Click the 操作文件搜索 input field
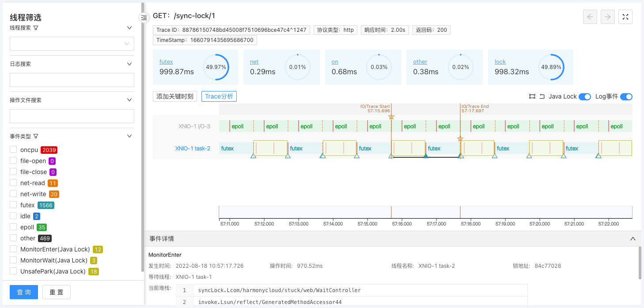Screen dimensions: 644x308 pos(72,116)
